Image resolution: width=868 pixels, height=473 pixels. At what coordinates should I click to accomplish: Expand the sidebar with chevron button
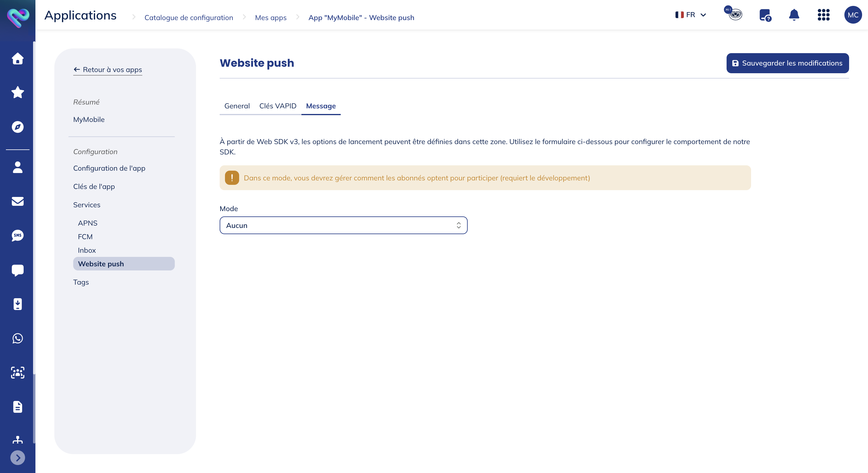tap(17, 458)
